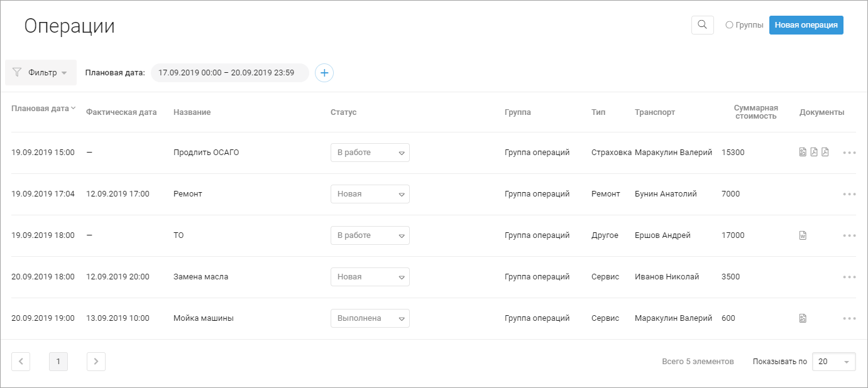The width and height of the screenshot is (868, 388).
Task: Toggle sort arrow on Плановая дата
Action: pos(74,108)
